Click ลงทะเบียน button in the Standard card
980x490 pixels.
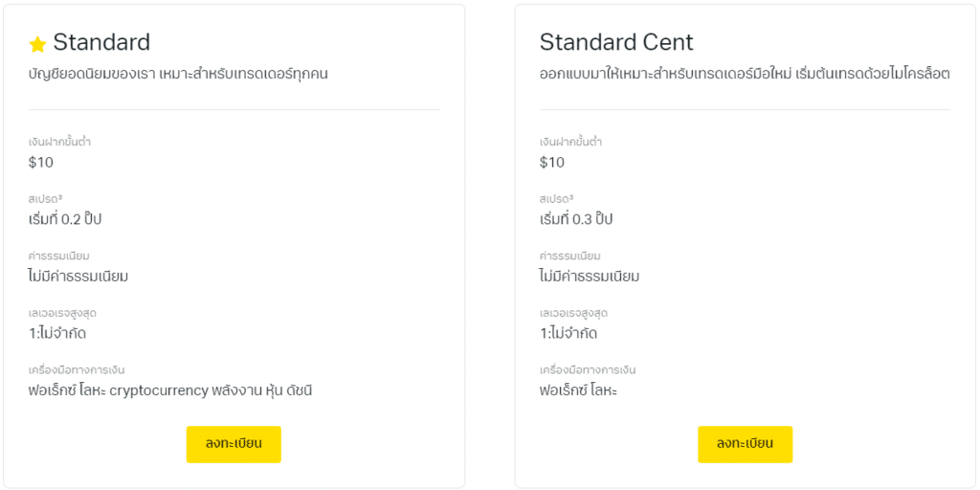[x=234, y=444]
